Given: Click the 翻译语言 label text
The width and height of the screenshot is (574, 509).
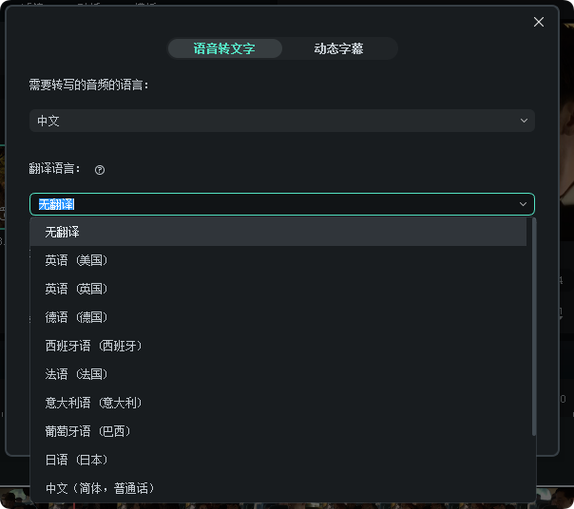Looking at the screenshot, I should pos(54,169).
